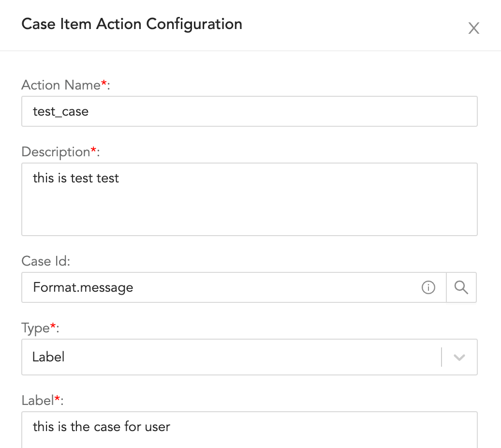Place cursor in 'this is test test' text
501x448 pixels.
pos(76,178)
